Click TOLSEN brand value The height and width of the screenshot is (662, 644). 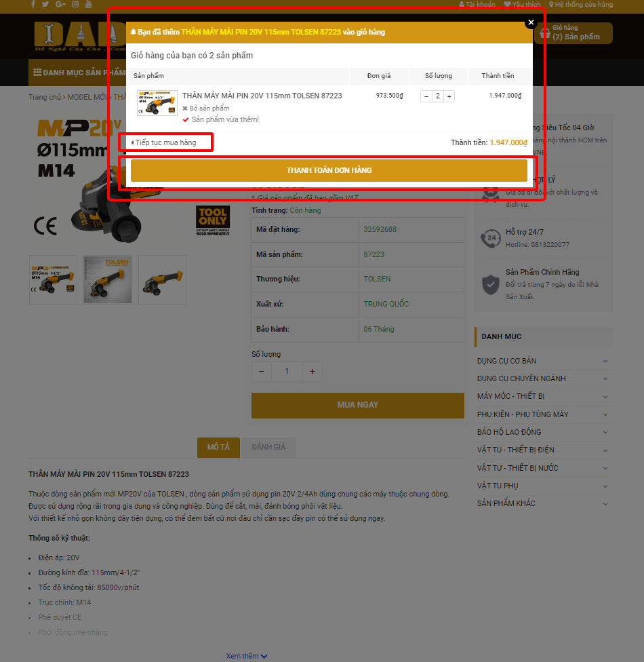[377, 279]
